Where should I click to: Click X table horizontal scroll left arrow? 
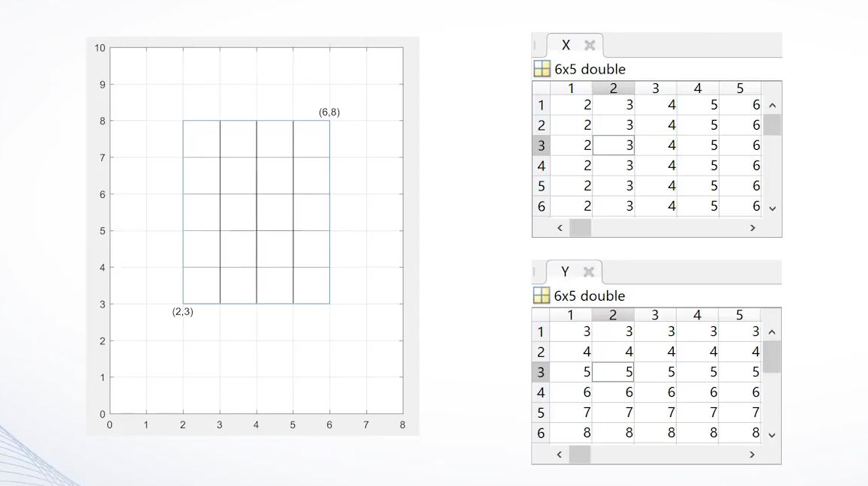(560, 228)
